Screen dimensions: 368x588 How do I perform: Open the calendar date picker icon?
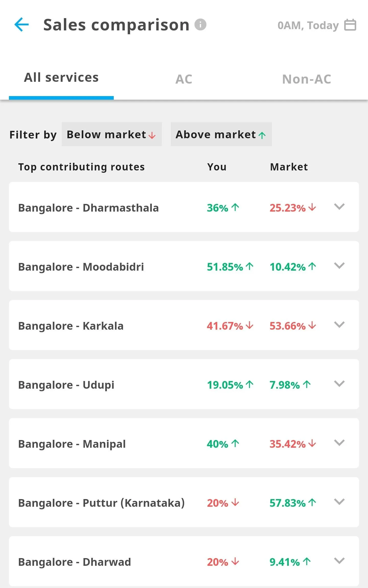[x=350, y=25]
